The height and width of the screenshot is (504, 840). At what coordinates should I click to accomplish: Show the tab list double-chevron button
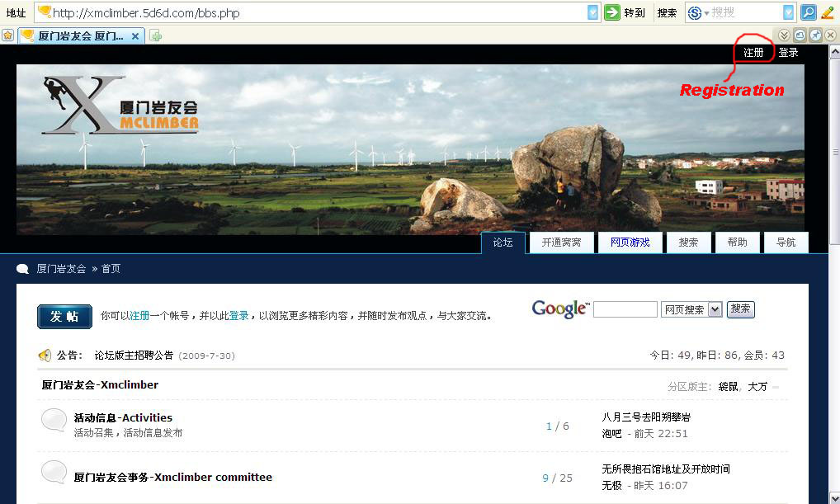pos(785,35)
